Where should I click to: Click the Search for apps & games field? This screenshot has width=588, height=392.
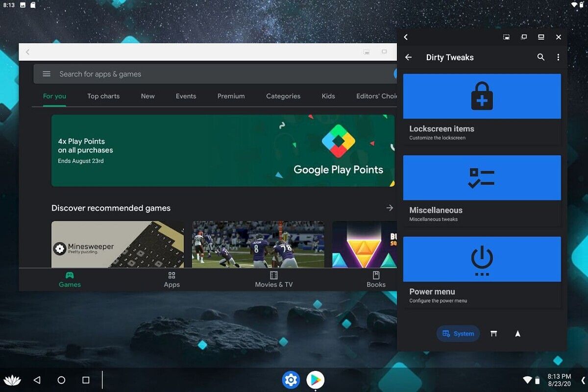(x=215, y=74)
